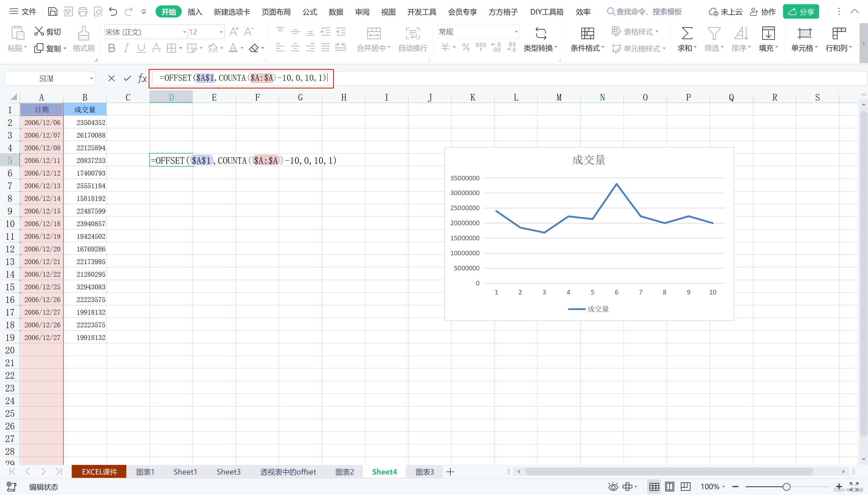The width and height of the screenshot is (868, 495).
Task: Toggle center horizontal alignment
Action: click(x=295, y=47)
